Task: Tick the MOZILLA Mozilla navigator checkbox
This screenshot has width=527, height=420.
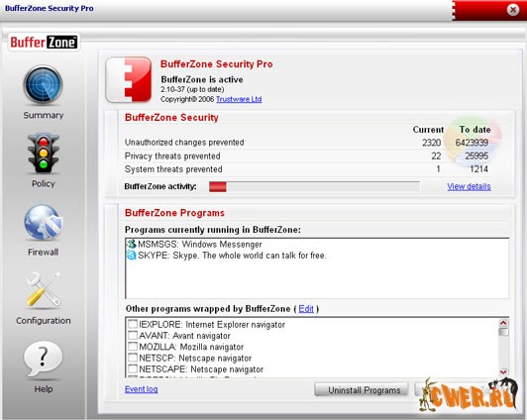Action: click(x=133, y=346)
